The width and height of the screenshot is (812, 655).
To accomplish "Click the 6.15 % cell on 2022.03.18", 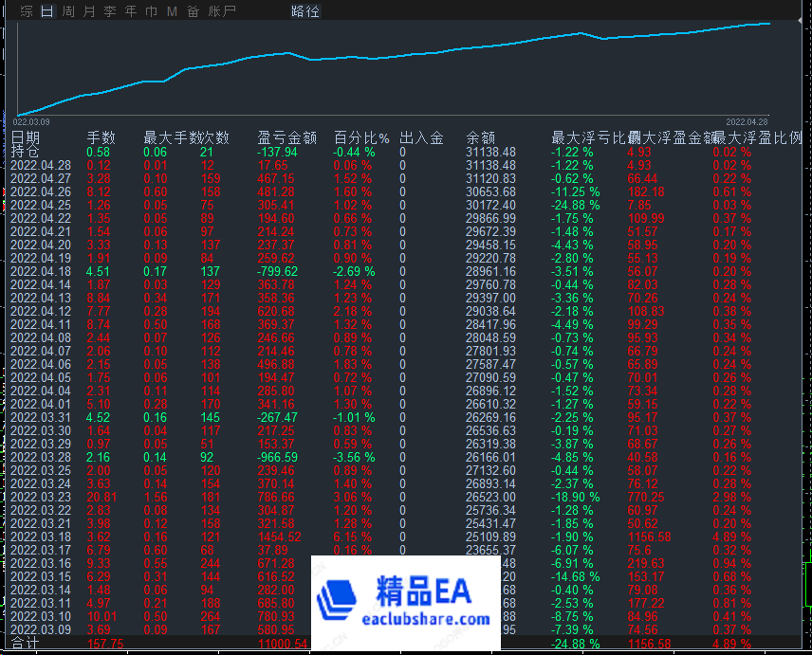I will point(353,537).
